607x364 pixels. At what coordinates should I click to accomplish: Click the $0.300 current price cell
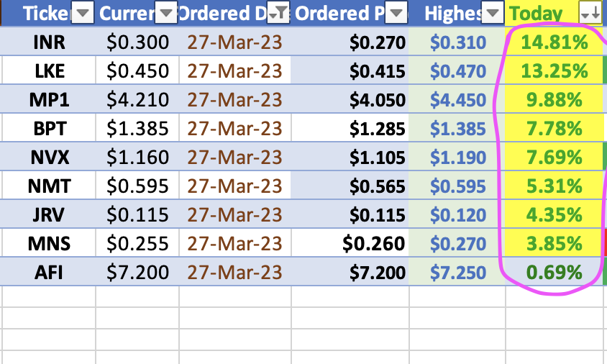[137, 42]
